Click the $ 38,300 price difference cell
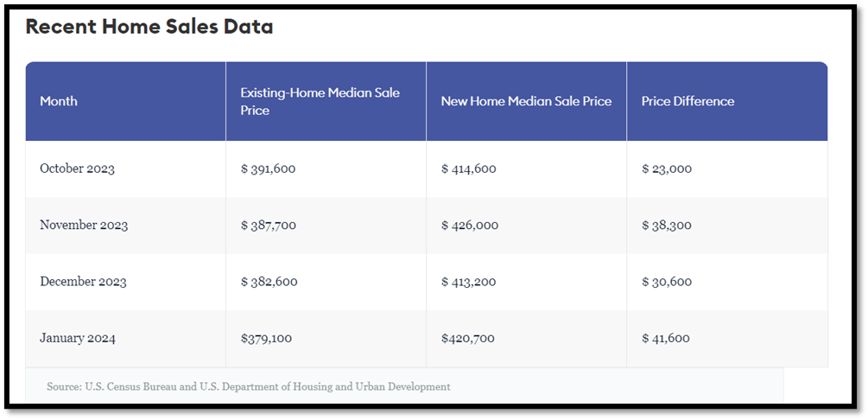Viewport: 868px width, 420px height. click(x=666, y=225)
